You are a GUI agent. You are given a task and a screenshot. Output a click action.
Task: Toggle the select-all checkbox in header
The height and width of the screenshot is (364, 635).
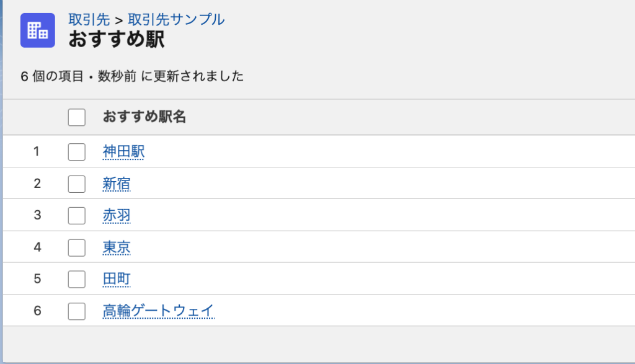pos(76,117)
